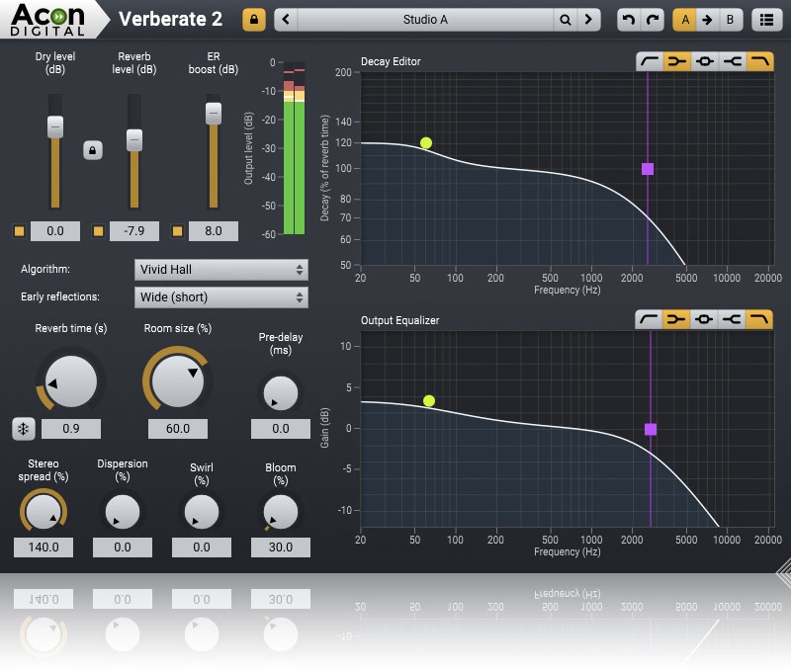
Task: Click the ER boost slider handle
Action: pos(213,114)
